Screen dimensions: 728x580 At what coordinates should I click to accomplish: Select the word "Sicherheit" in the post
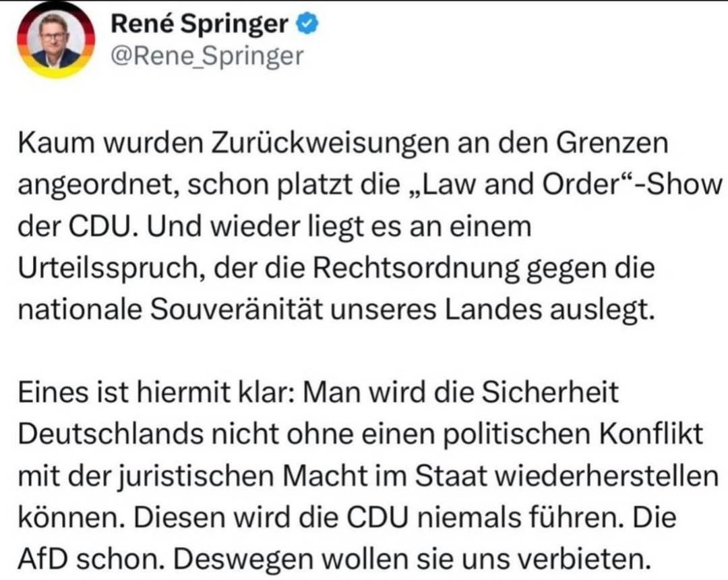point(550,393)
